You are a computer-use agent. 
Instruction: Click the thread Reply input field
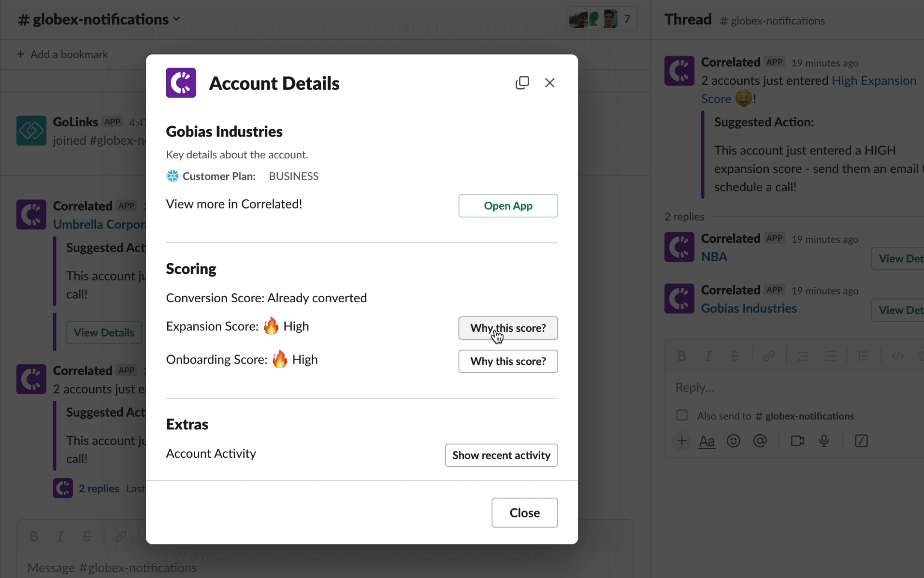click(x=796, y=387)
